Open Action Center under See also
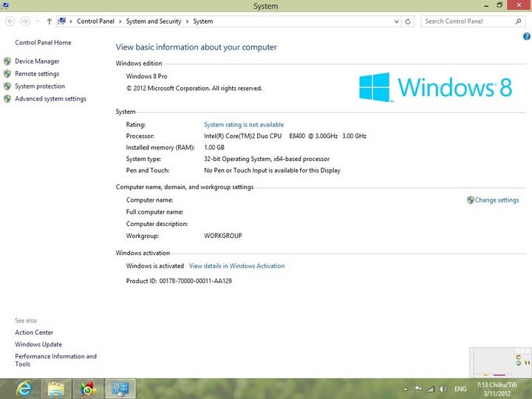Viewport: 532px width, 399px height. pyautogui.click(x=34, y=332)
